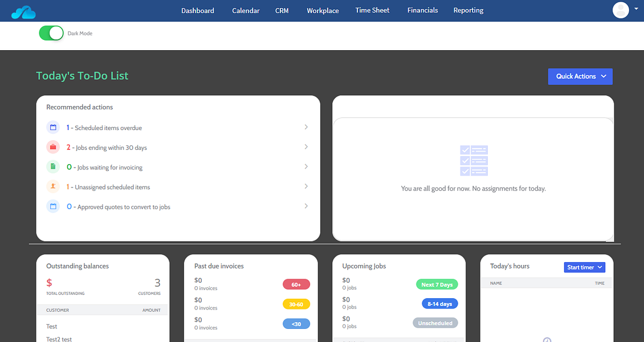
Task: Click the orange person icon for unassigned items
Action: point(53,186)
